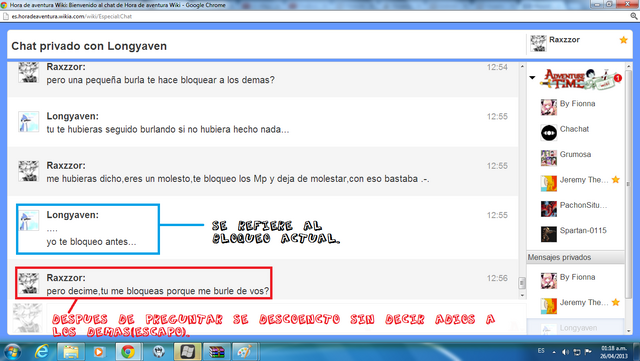This screenshot has width=640, height=361.
Task: Click the user list scrollbar down arrow
Action: (x=629, y=331)
